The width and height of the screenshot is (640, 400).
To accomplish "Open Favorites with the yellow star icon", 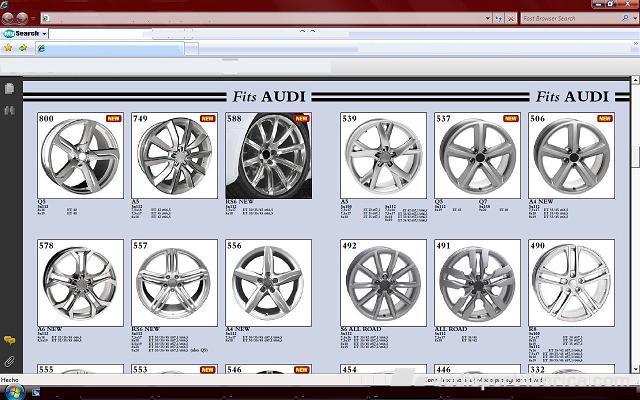I will (x=8, y=48).
